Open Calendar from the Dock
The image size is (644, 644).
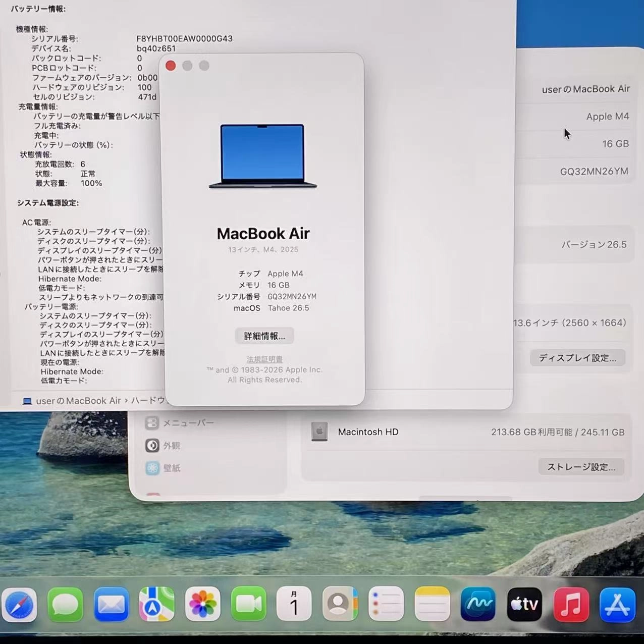294,604
